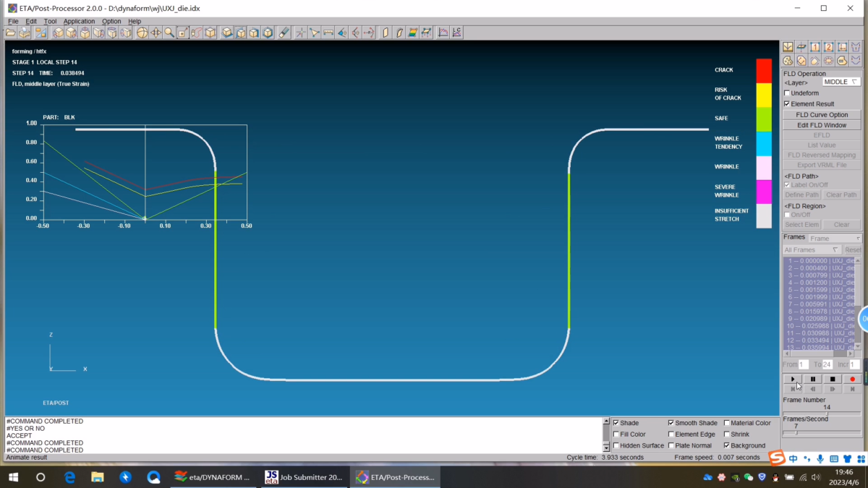Viewport: 868px width, 488px height.
Task: Toggle the Shade checkbox
Action: click(616, 423)
